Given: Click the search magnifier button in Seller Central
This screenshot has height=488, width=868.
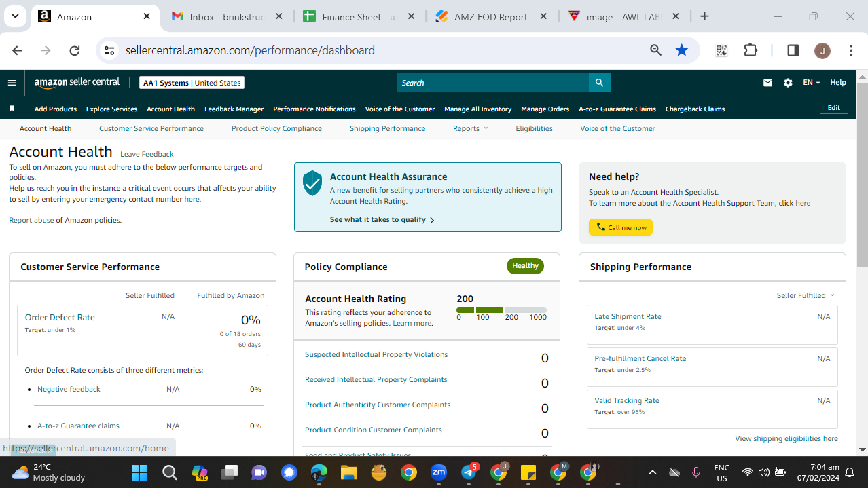Looking at the screenshot, I should tap(599, 83).
